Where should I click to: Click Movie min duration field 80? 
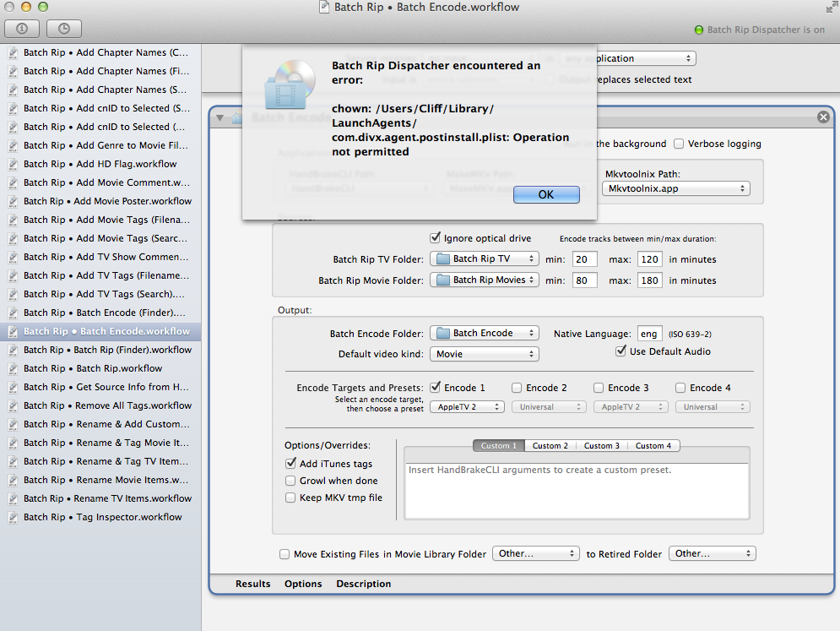tap(584, 280)
